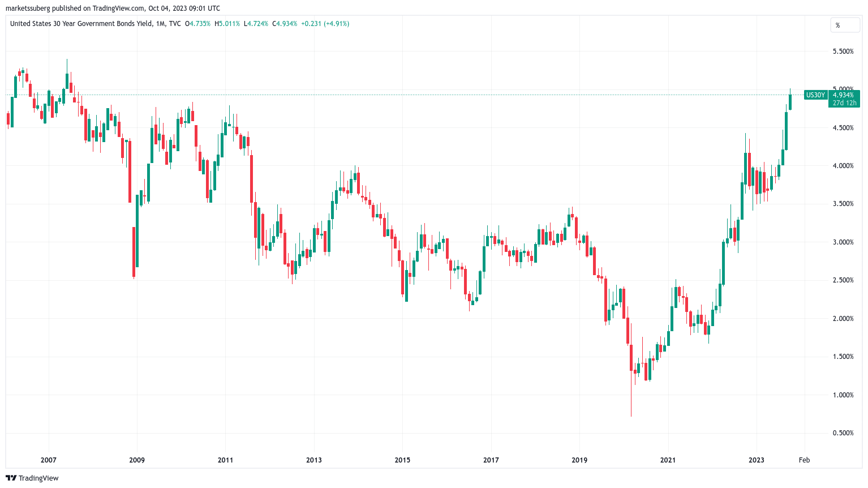Image resolution: width=868 pixels, height=488 pixels.
Task: Click the TVC source label
Action: point(175,24)
